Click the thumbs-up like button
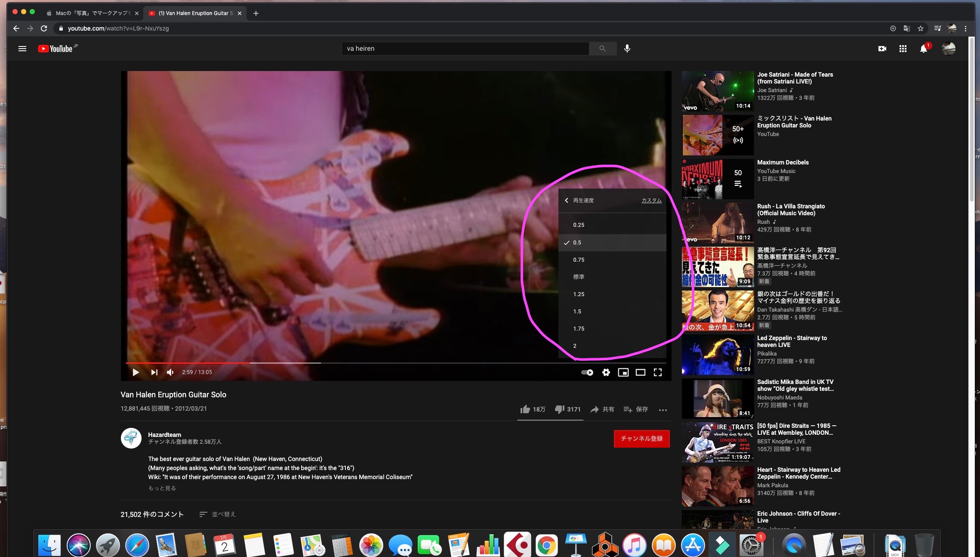 [525, 409]
